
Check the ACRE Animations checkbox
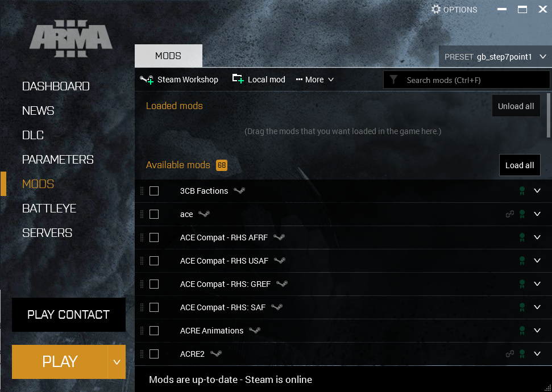[x=154, y=331]
